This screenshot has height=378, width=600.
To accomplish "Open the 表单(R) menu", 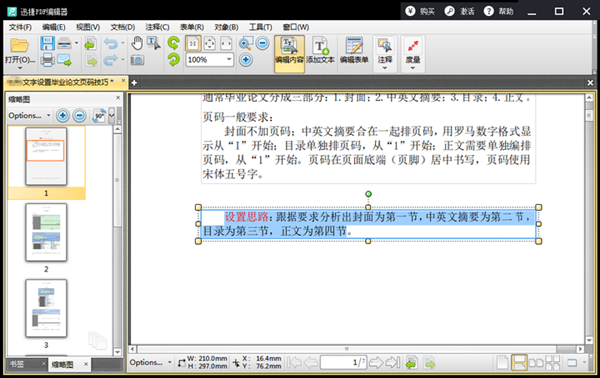I will [x=192, y=27].
